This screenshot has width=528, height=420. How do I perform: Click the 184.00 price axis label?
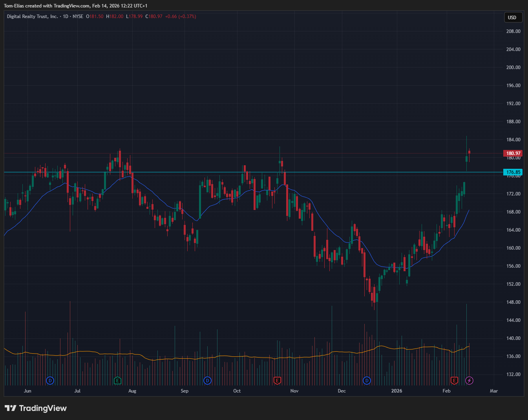coord(513,140)
